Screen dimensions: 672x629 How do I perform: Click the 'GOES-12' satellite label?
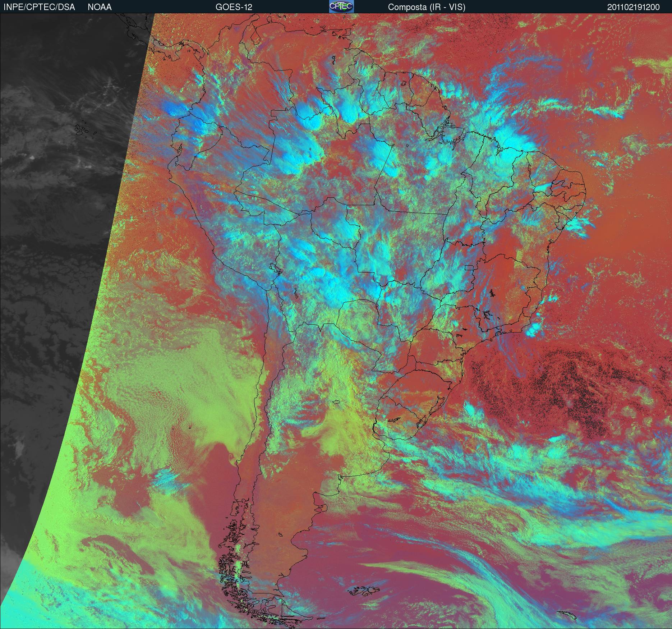234,7
